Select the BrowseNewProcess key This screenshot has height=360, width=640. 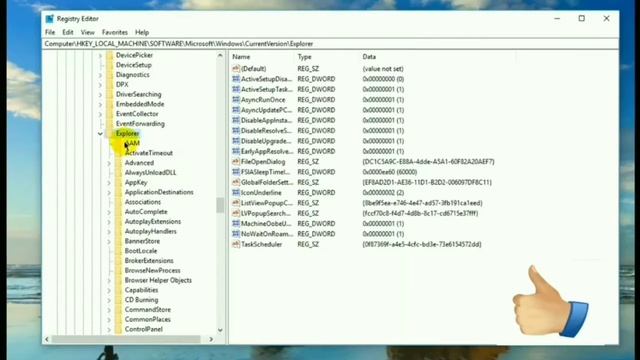coord(152,271)
